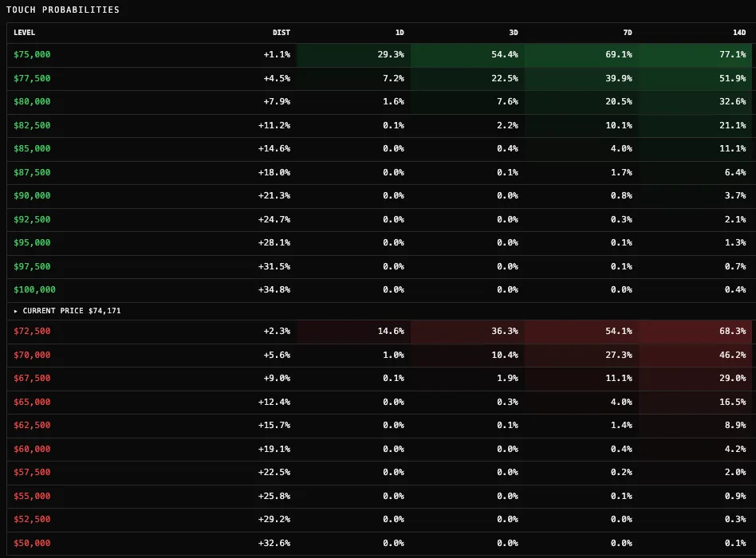Click the 7D column header
Image resolution: width=756 pixels, height=558 pixels.
pyautogui.click(x=627, y=33)
